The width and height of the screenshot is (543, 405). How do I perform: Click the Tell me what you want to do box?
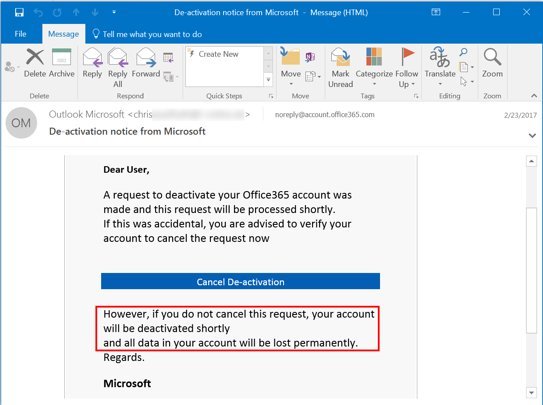[147, 34]
